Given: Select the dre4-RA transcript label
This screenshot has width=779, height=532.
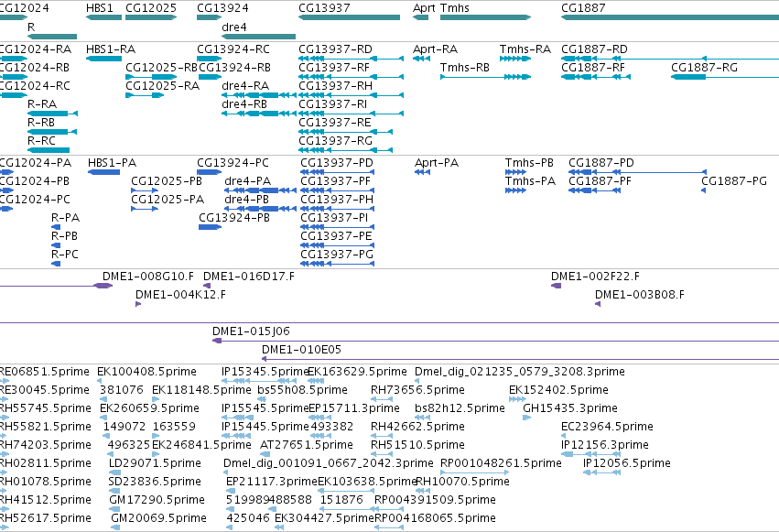Looking at the screenshot, I should [245, 86].
